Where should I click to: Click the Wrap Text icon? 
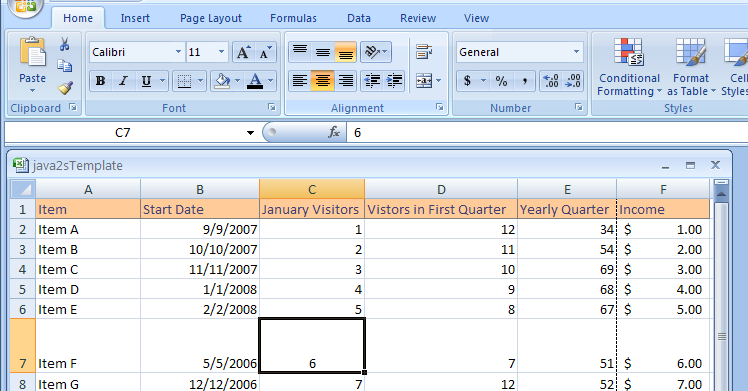[424, 51]
